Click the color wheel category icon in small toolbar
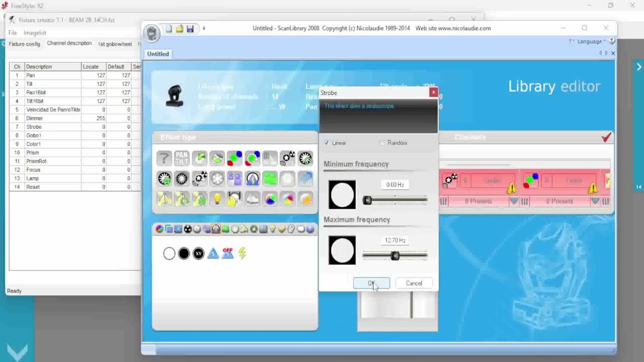This screenshot has width=644, height=362. (159, 229)
